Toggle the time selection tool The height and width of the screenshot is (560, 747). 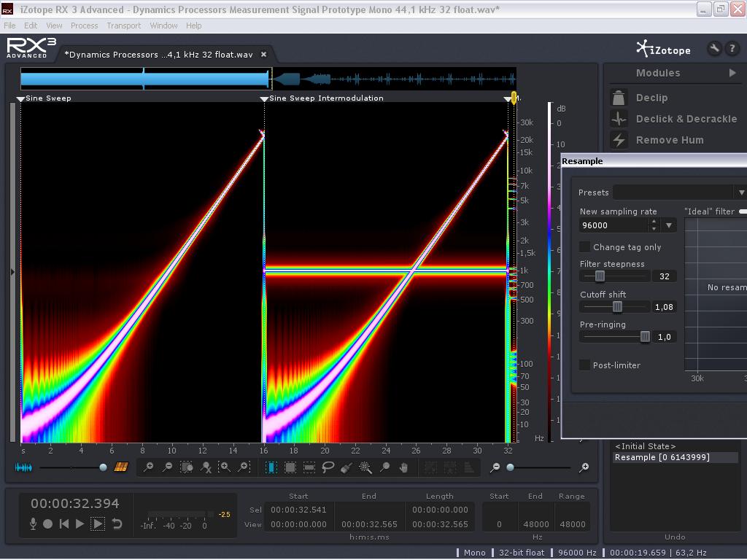click(x=271, y=467)
